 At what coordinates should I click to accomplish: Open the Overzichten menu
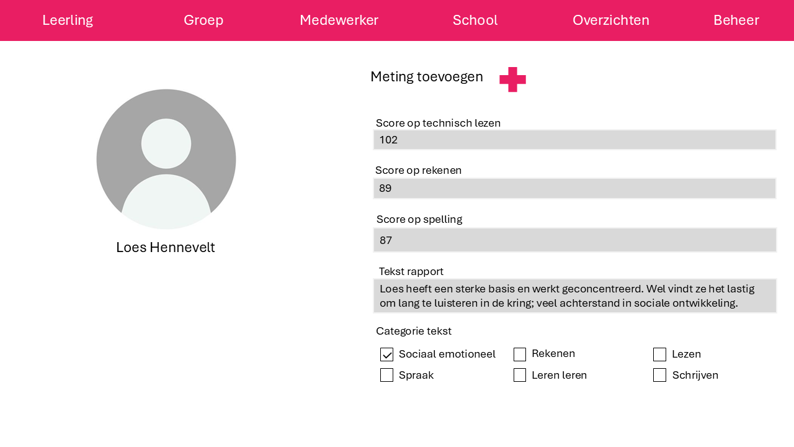610,20
